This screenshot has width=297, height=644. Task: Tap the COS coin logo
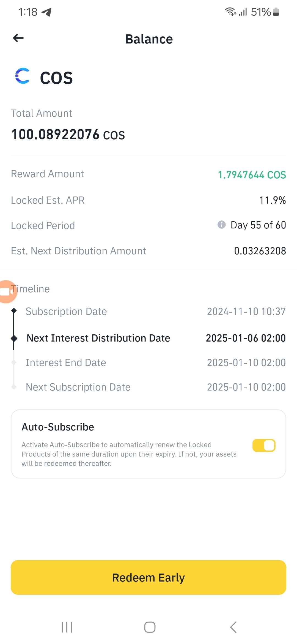22,76
